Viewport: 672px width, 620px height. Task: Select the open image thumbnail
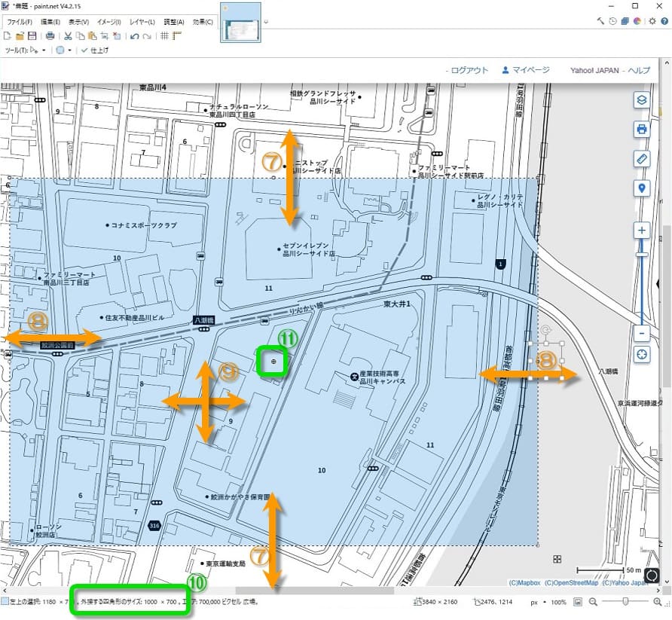click(x=240, y=27)
